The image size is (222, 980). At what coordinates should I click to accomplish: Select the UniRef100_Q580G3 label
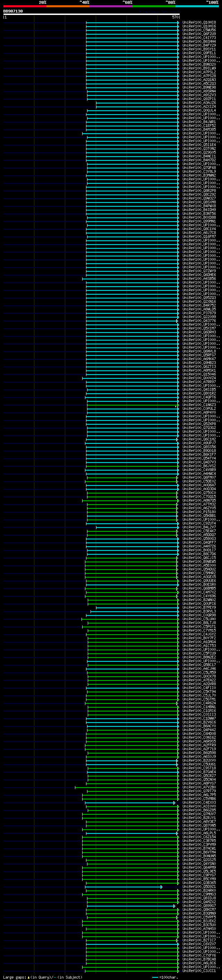[199, 539]
